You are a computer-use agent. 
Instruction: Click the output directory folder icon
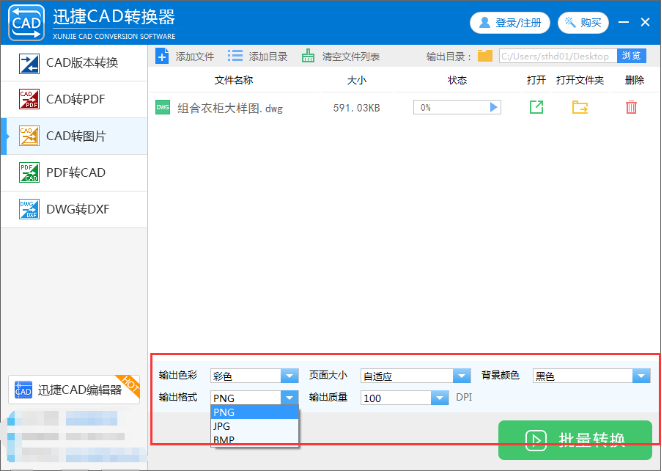[485, 56]
